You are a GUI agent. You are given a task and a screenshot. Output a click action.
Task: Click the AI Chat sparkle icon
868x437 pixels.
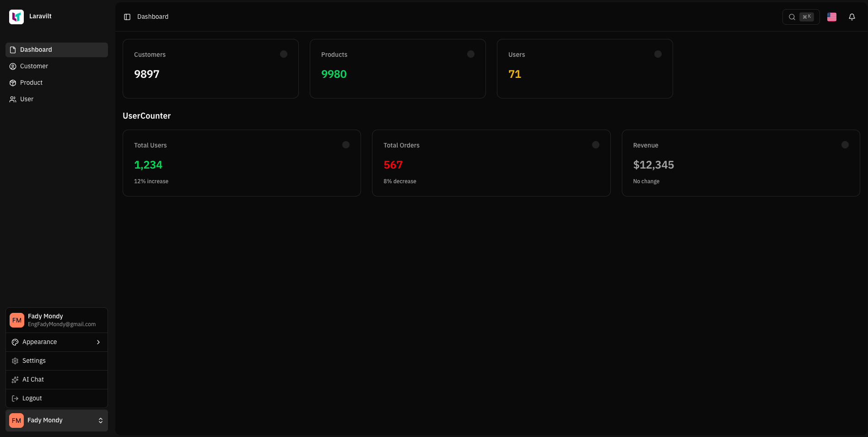click(15, 379)
